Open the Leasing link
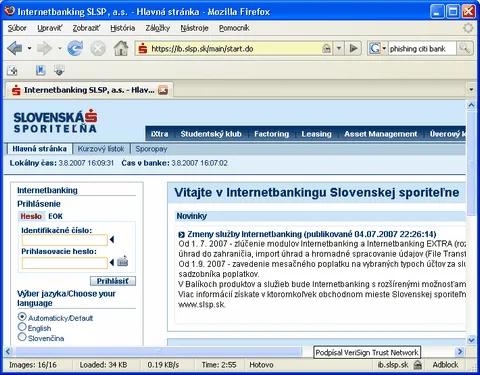This screenshot has height=375, width=480. point(316,134)
